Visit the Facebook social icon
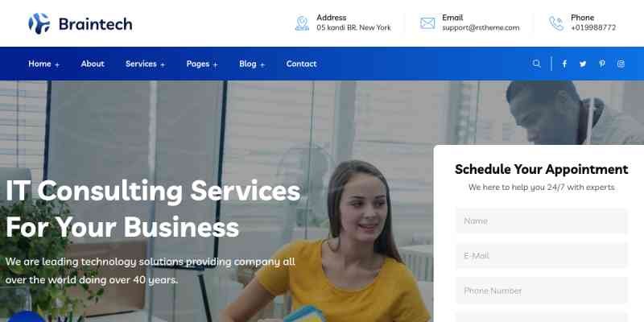644x322 pixels. (564, 64)
